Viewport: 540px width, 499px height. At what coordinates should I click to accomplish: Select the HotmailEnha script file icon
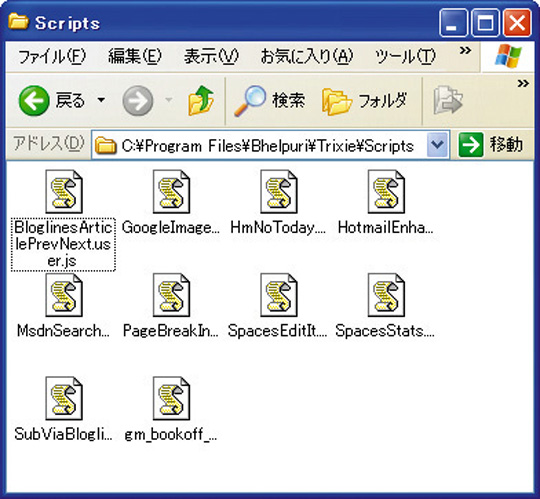click(386, 191)
